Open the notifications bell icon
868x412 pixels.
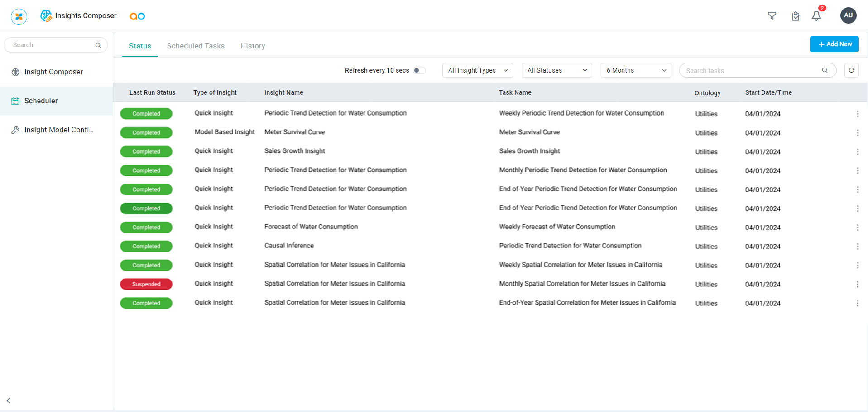click(816, 16)
